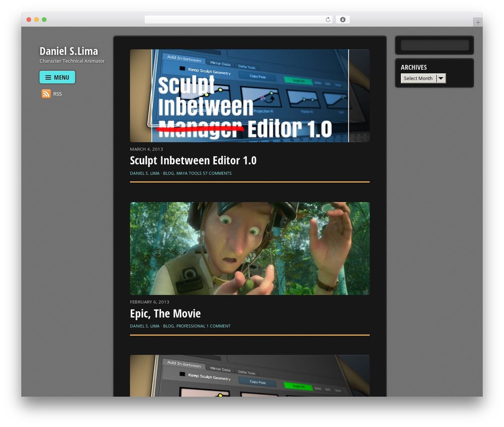Click the RSS feed icon
The image size is (504, 427).
(46, 93)
